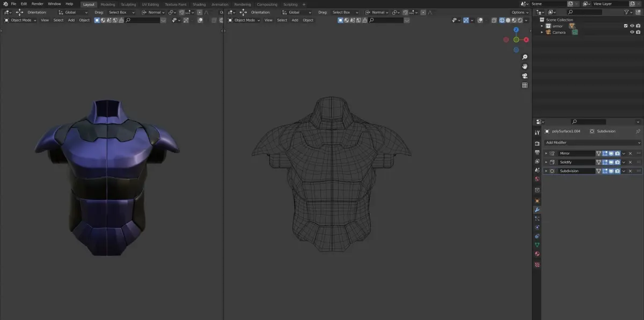
Task: Open the Render properties tab
Action: 537,143
